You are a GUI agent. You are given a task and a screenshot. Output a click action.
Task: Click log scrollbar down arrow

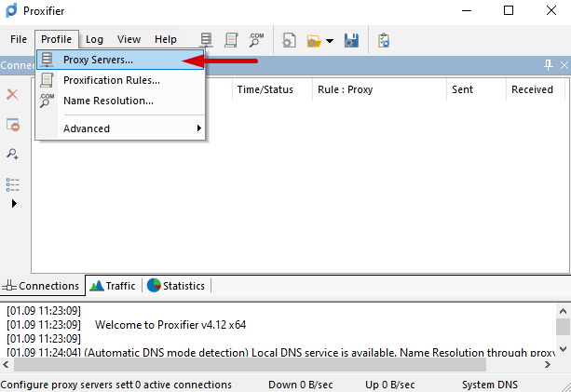click(x=563, y=349)
